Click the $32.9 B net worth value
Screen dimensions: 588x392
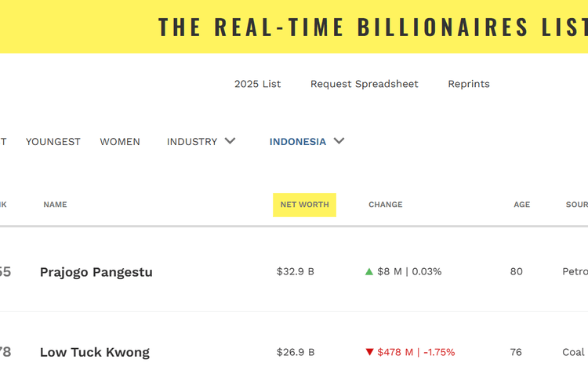296,271
